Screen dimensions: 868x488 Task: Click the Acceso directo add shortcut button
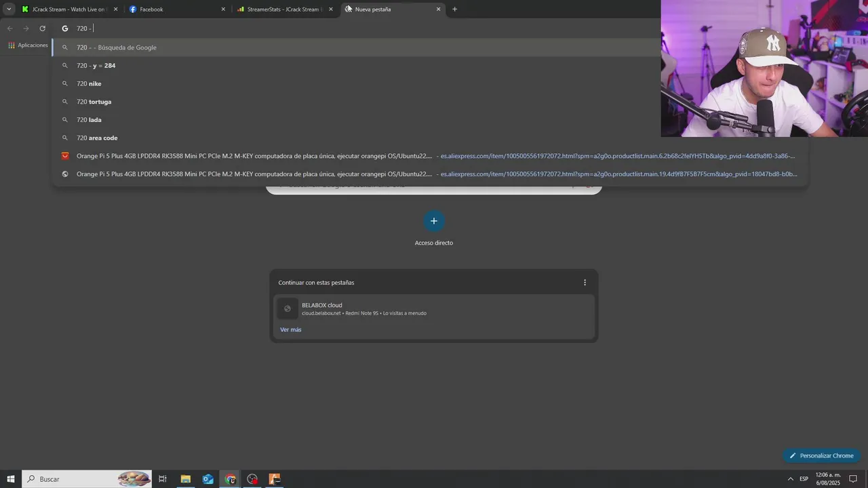coord(434,221)
